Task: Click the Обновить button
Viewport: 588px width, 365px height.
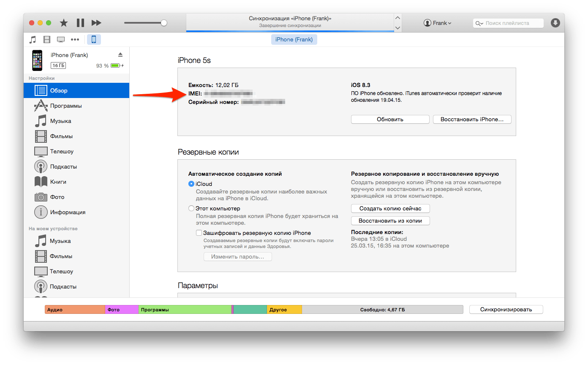Action: pos(390,120)
